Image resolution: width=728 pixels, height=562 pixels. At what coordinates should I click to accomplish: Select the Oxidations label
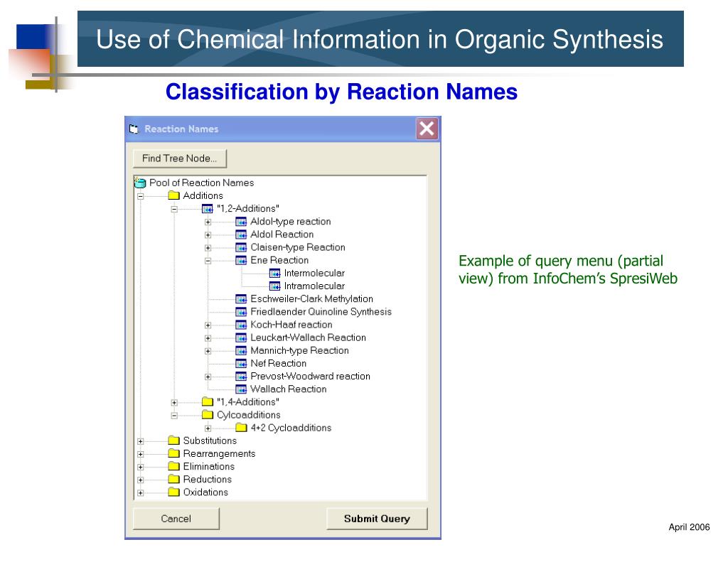pos(205,492)
